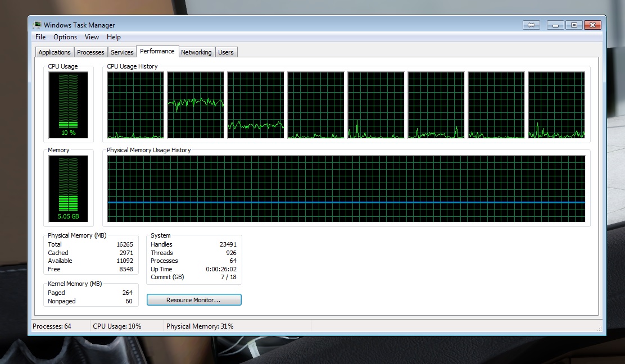Click the seventh CPU core history graph
The image size is (625, 364).
tap(496, 105)
